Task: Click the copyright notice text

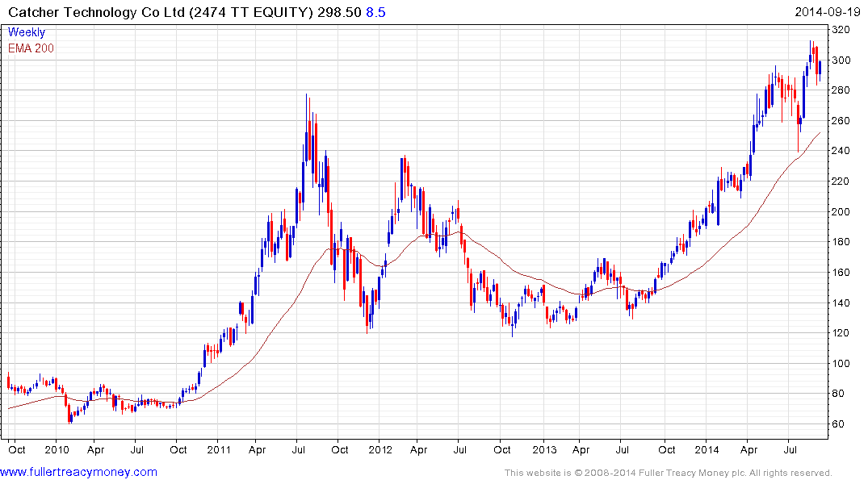Action: [x=669, y=473]
